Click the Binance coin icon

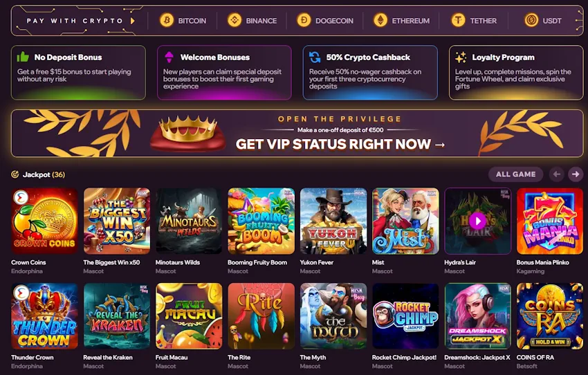pos(235,21)
